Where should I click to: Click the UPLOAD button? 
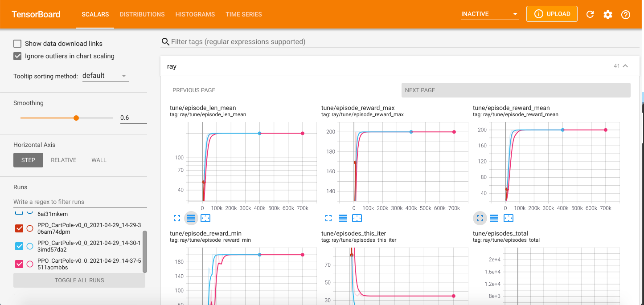tap(552, 14)
